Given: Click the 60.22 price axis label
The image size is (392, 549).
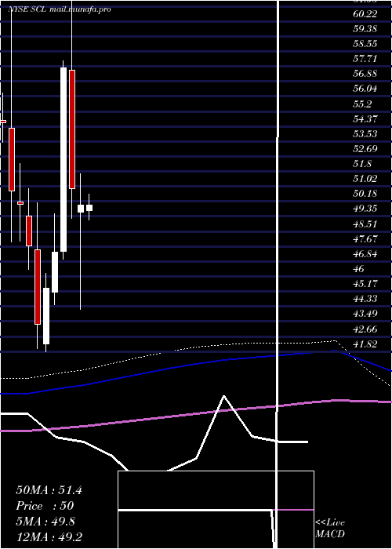Looking at the screenshot, I should coord(365,13).
